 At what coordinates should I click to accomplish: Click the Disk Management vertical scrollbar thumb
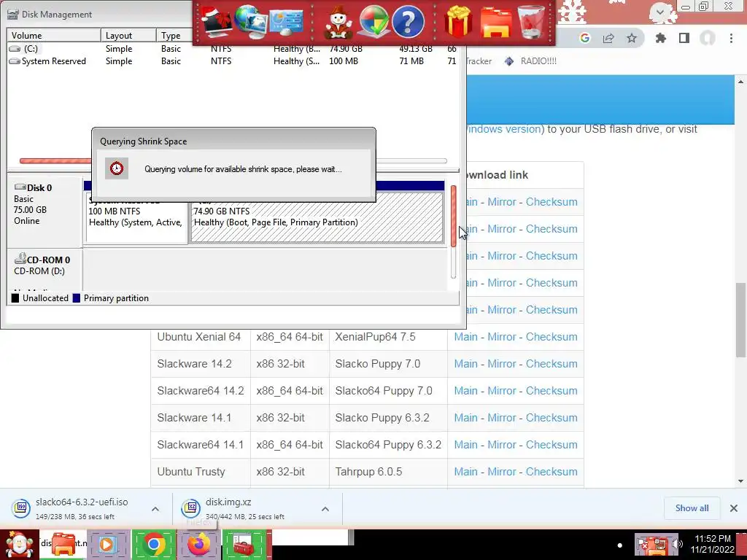pos(454,216)
